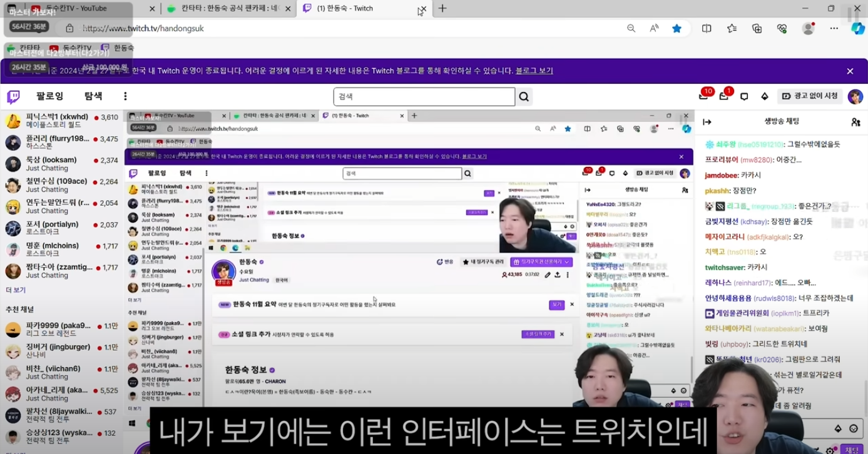Open channel 포셔 (portialyn) in sidebar
The height and width of the screenshot is (454, 868).
coord(61,228)
